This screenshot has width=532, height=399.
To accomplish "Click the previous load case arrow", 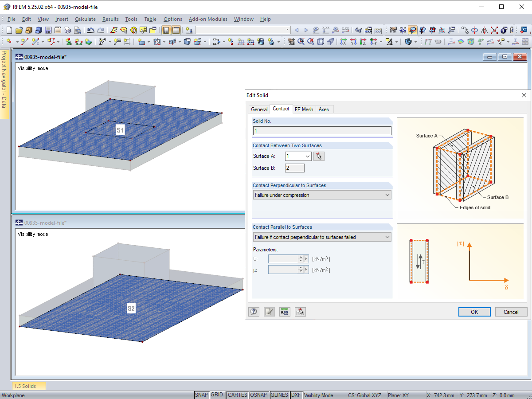I will (297, 30).
